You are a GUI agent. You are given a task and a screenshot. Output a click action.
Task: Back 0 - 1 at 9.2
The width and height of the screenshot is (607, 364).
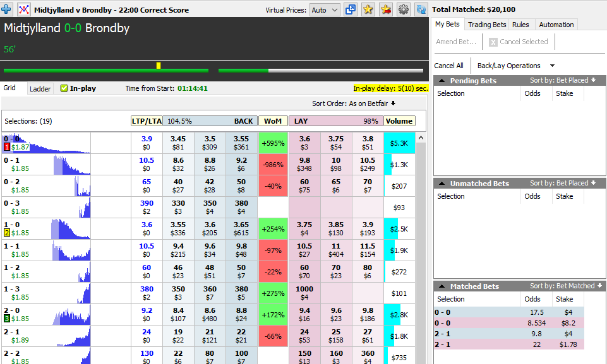pos(241,165)
